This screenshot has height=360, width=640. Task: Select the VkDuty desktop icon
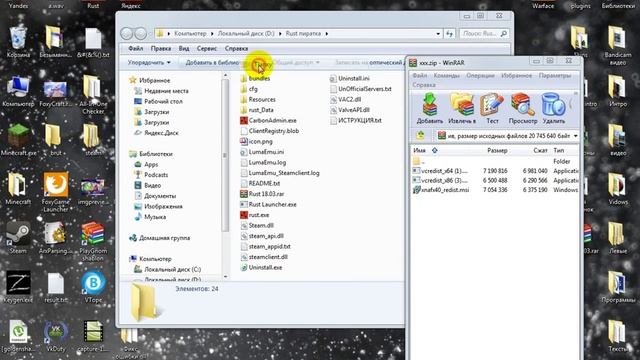point(56,336)
